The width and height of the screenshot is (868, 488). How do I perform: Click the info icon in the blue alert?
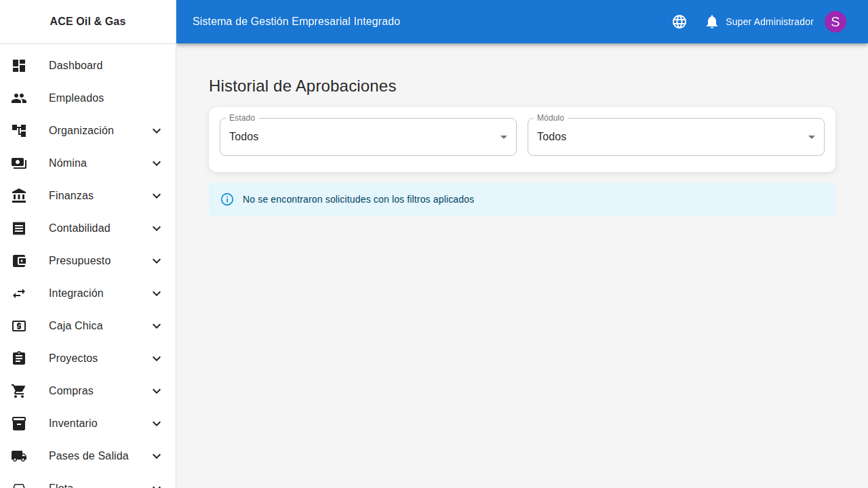point(227,199)
